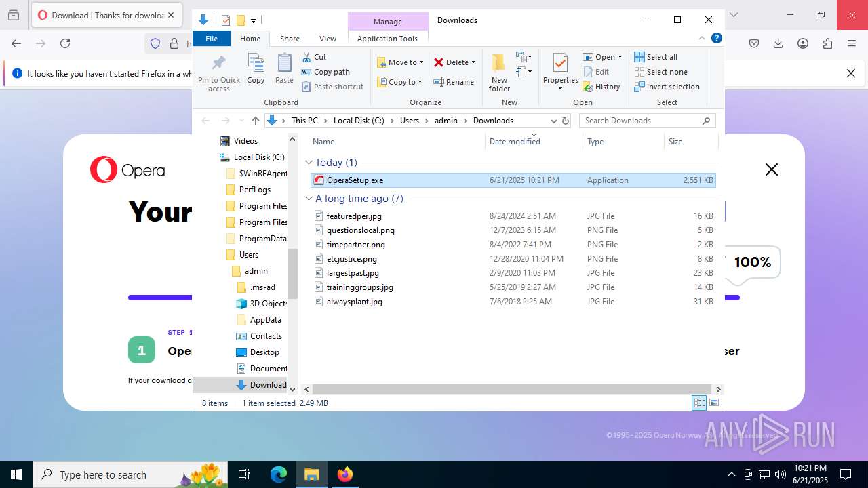The height and width of the screenshot is (488, 868).
Task: Select Copy path in Clipboard group
Action: point(325,72)
